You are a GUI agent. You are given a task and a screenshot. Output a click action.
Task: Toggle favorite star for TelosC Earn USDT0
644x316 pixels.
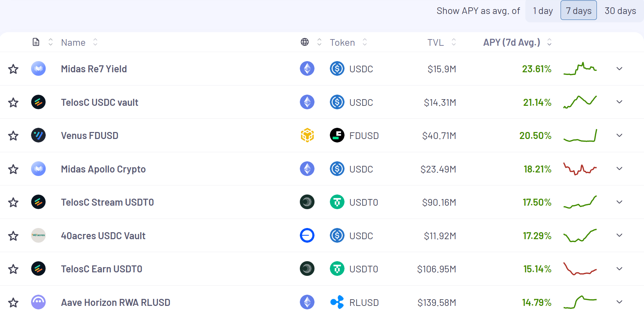13,269
